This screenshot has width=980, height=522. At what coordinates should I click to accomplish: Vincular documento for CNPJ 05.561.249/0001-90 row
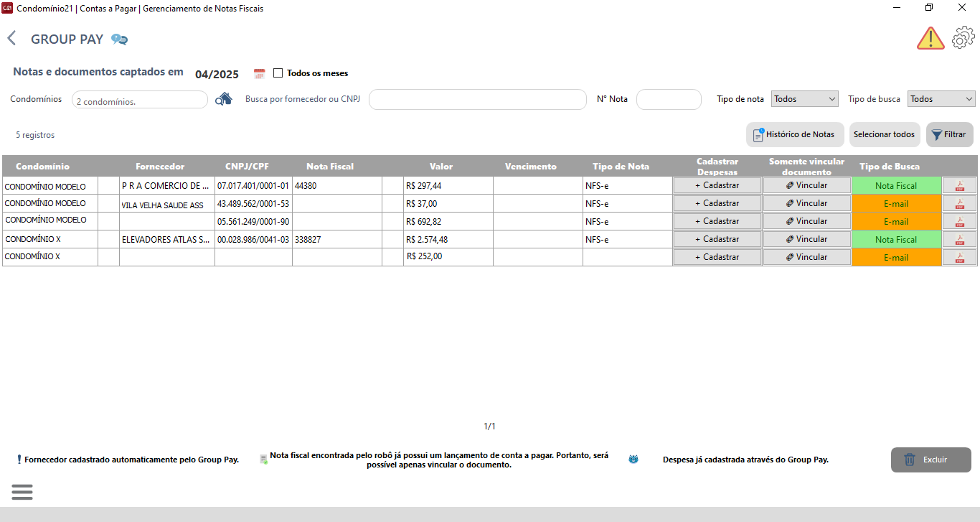[806, 221]
